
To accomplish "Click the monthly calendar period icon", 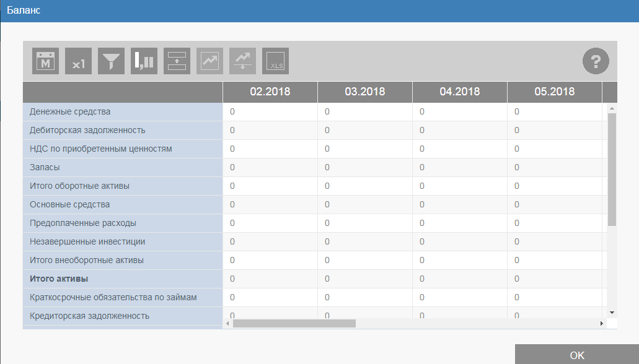I will [45, 61].
